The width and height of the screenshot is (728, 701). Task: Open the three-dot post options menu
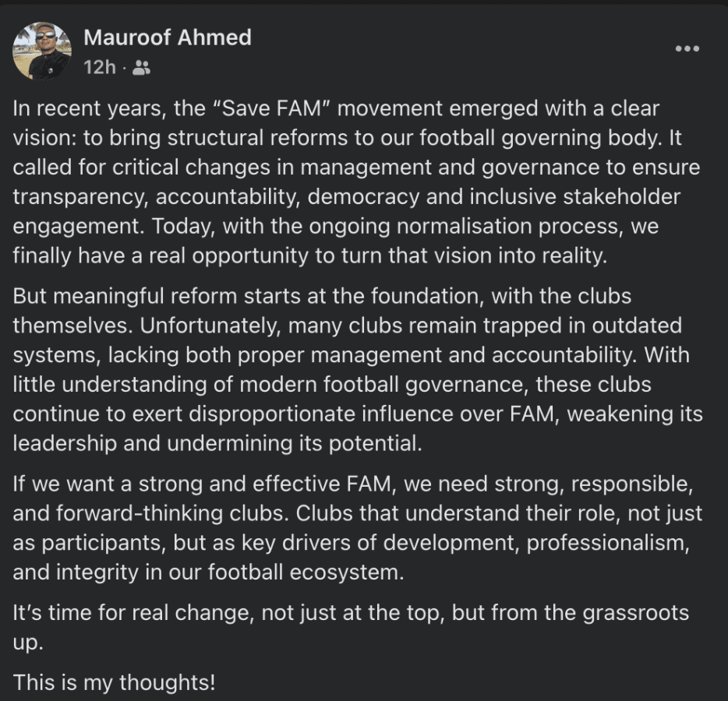point(687,48)
